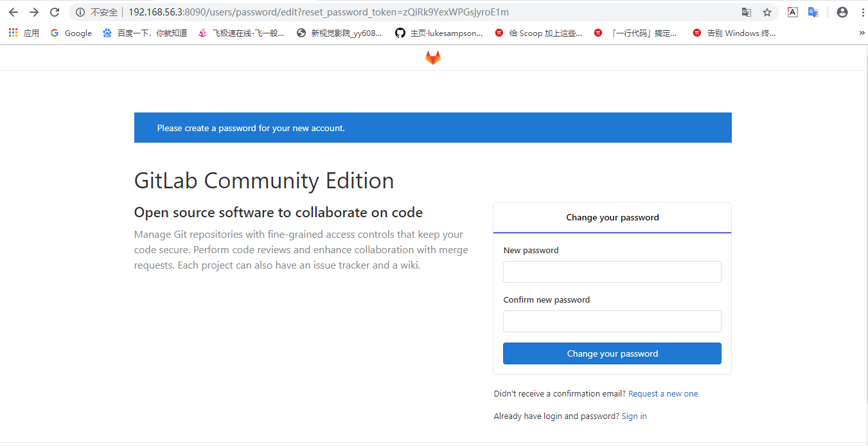
Task: Click the address bar URL
Action: click(319, 12)
